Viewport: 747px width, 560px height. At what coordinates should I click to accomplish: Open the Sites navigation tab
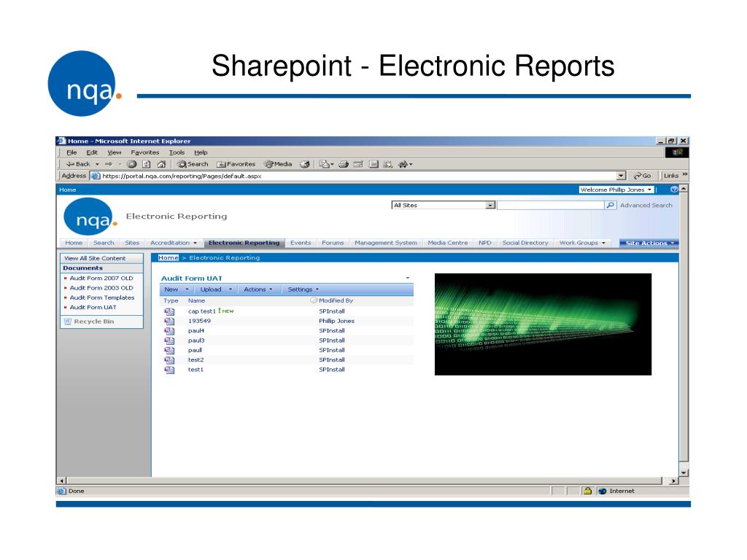[132, 243]
